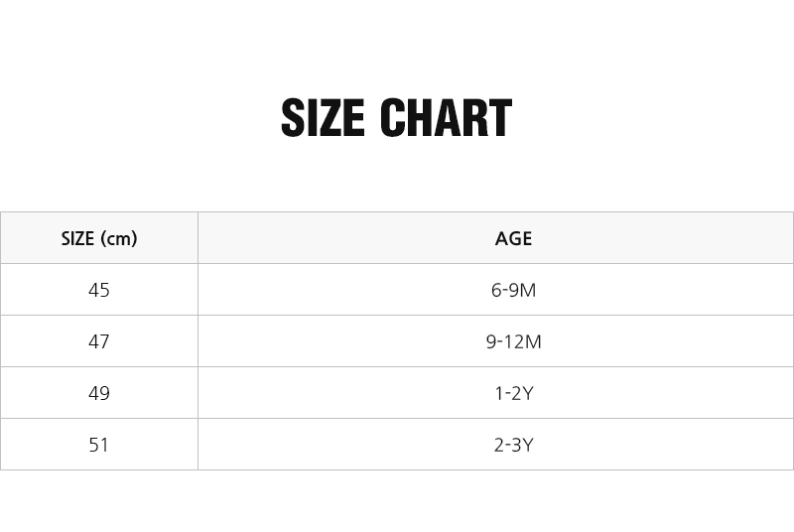The height and width of the screenshot is (532, 794).
Task: Pick the largest size listed in the table
Action: click(99, 445)
